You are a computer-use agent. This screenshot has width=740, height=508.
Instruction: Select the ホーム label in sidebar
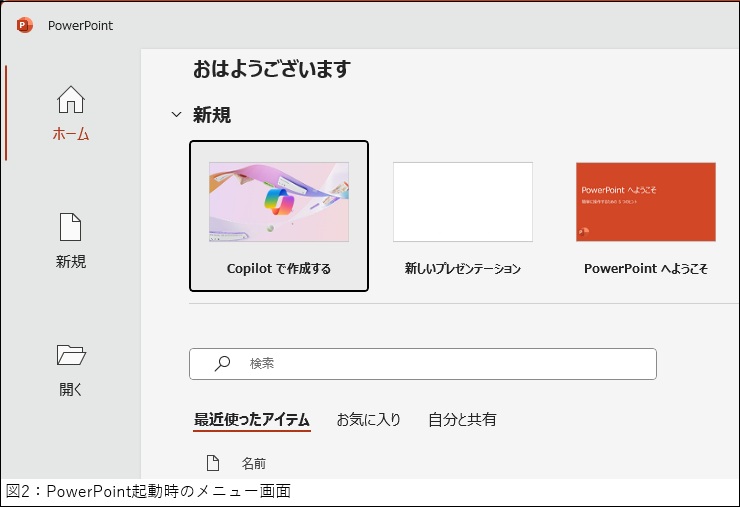71,134
